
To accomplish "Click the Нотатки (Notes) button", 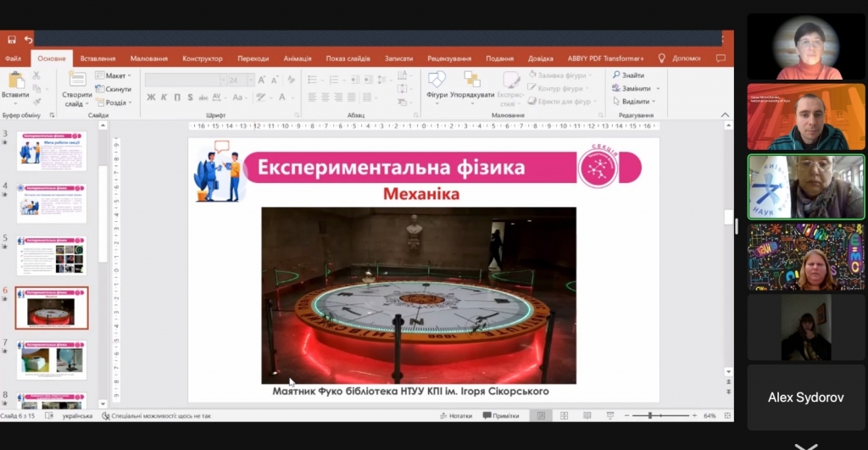I will [455, 416].
